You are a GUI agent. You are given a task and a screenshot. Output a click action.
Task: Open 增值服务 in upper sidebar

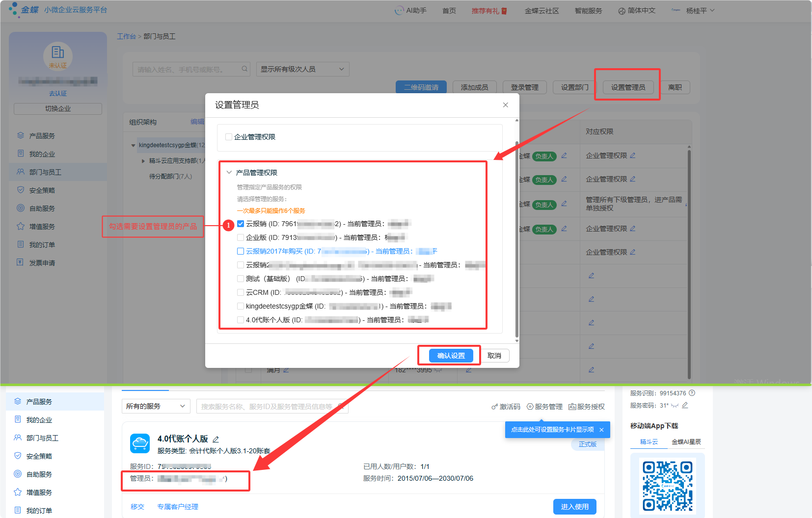pos(42,227)
